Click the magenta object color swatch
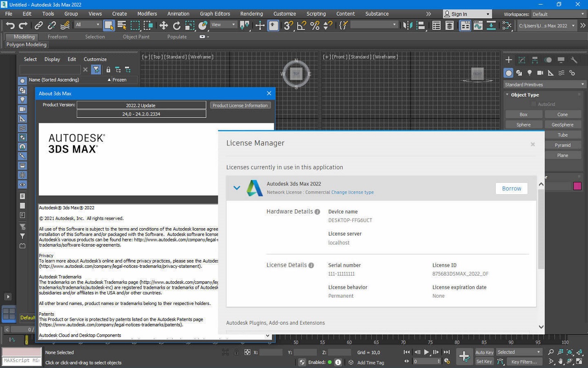 click(577, 186)
